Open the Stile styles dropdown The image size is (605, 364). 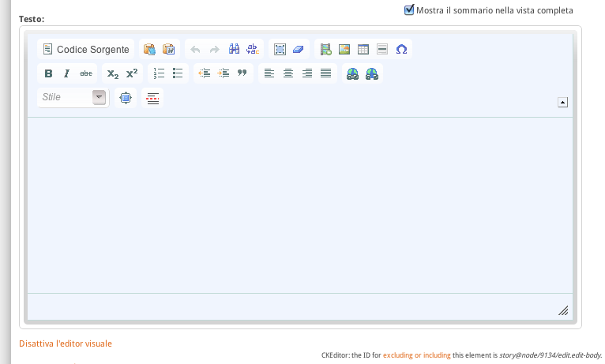73,97
